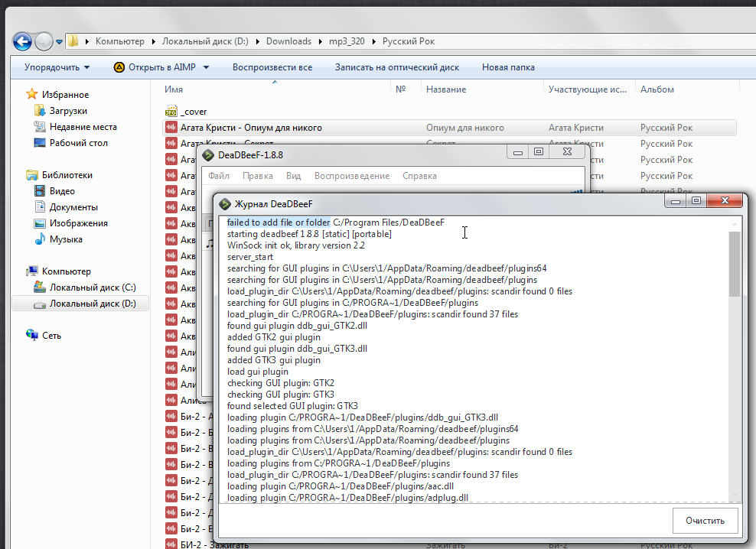Click the AIMP icon in the Explorer toolbar
756x549 pixels.
pyautogui.click(x=120, y=67)
